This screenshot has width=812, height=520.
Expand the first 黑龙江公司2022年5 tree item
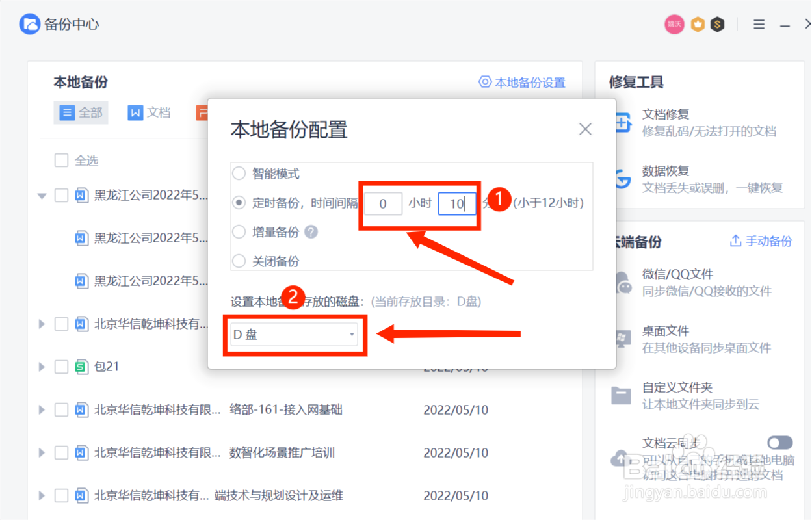click(42, 194)
